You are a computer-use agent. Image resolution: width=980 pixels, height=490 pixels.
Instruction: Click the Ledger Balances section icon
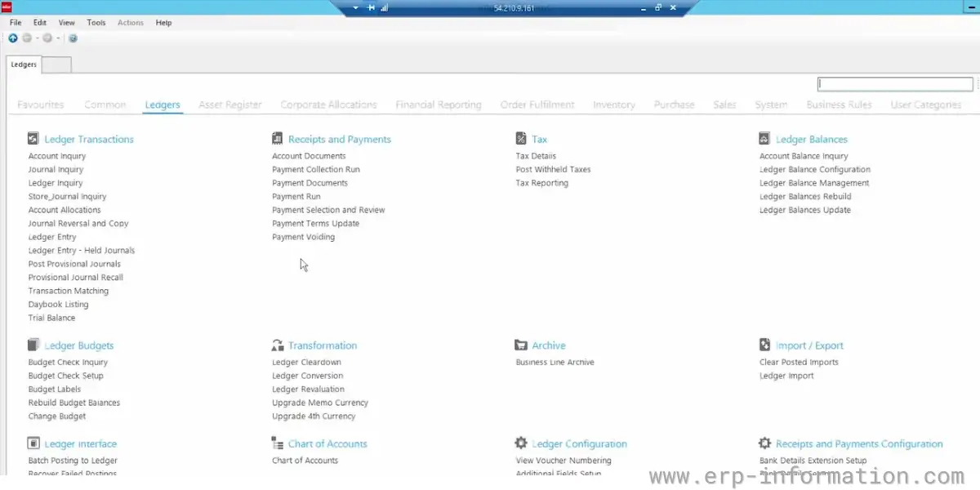click(764, 139)
